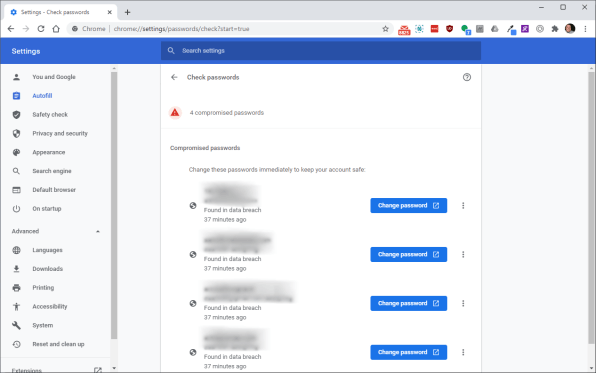This screenshot has height=373, width=596.
Task: Click the shield icon next to Safety check
Action: [16, 115]
